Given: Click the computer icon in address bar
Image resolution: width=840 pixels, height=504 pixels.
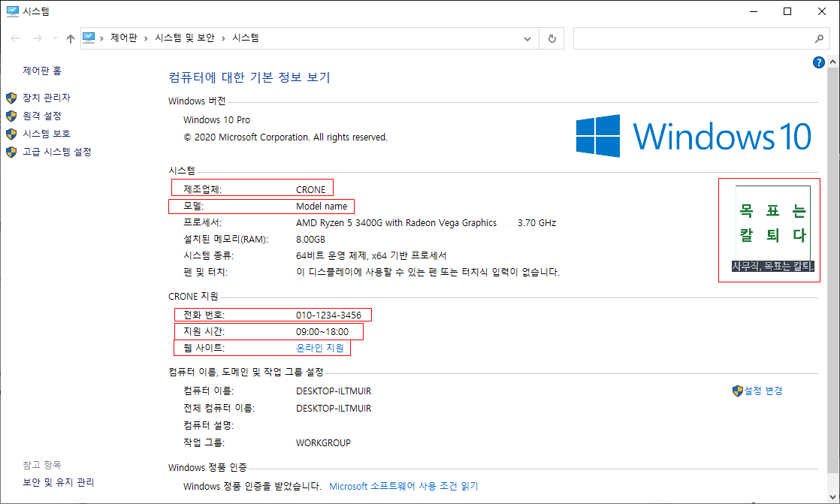Looking at the screenshot, I should coord(89,38).
